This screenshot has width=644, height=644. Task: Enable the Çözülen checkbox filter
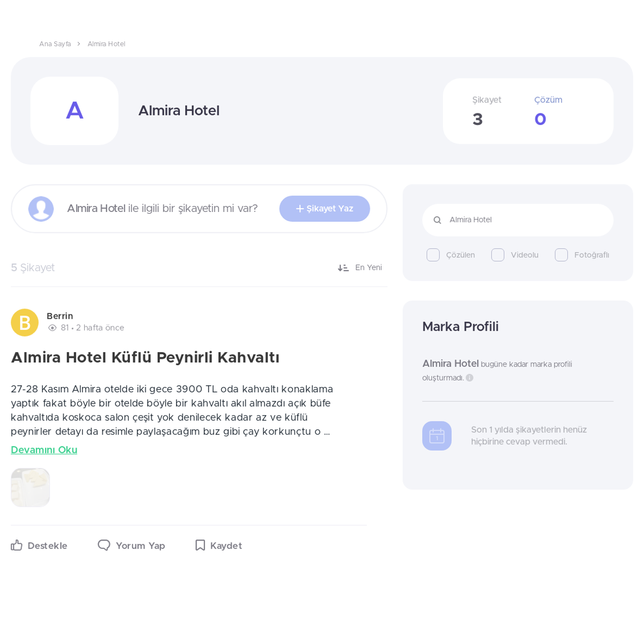pos(433,255)
